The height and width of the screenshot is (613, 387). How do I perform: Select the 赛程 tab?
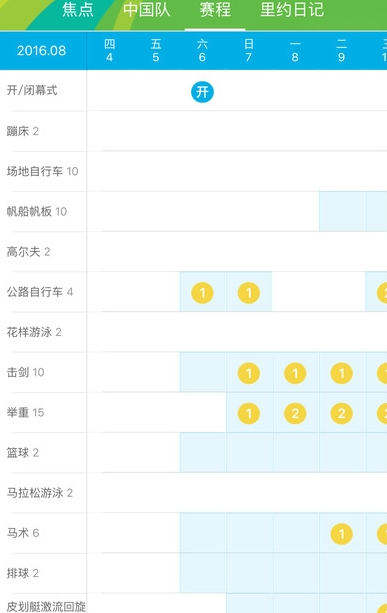(x=215, y=10)
